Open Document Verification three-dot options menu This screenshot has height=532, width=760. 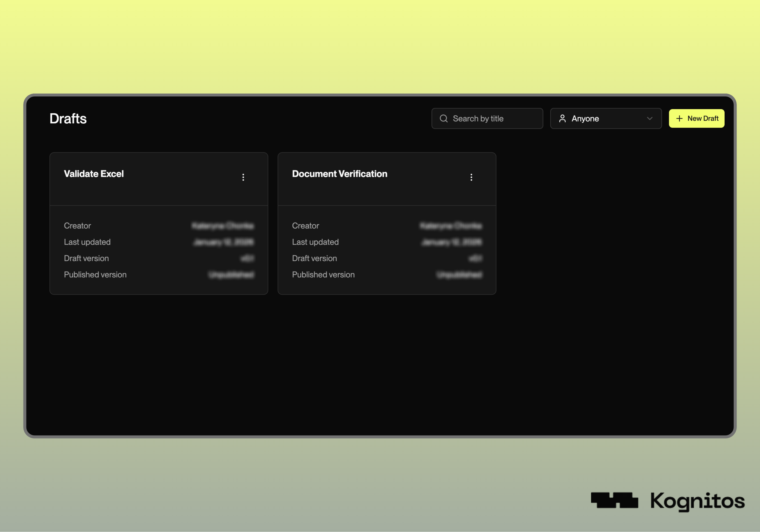pos(471,177)
